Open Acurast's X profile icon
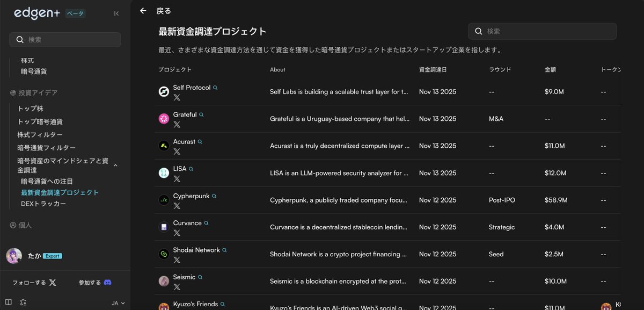Image resolution: width=644 pixels, height=310 pixels. (177, 152)
